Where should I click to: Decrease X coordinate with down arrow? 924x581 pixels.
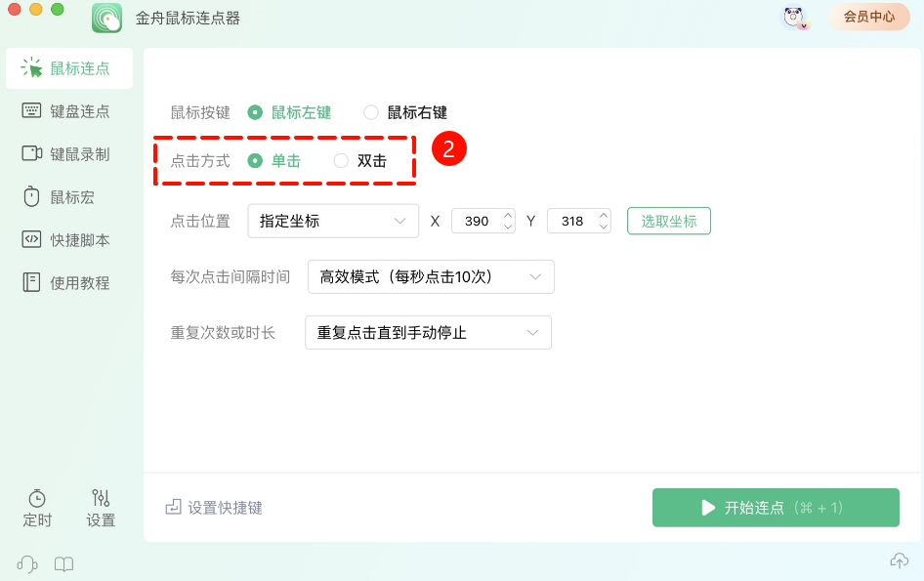point(508,227)
